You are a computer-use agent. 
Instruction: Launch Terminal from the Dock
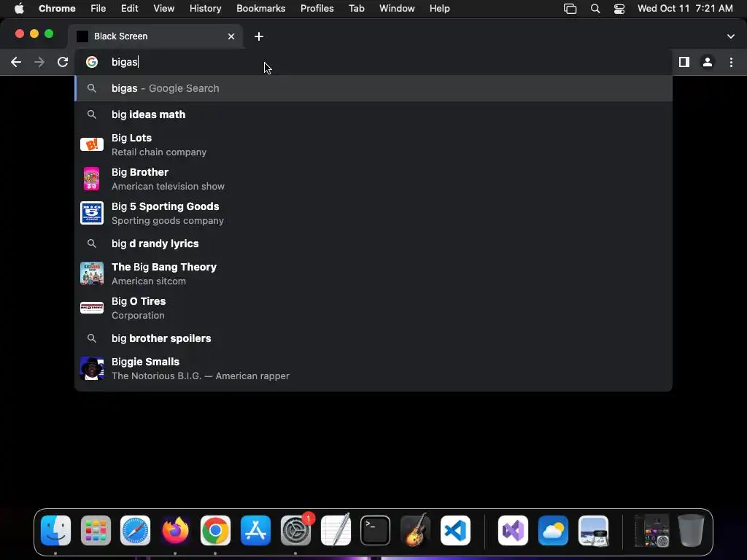coord(376,530)
